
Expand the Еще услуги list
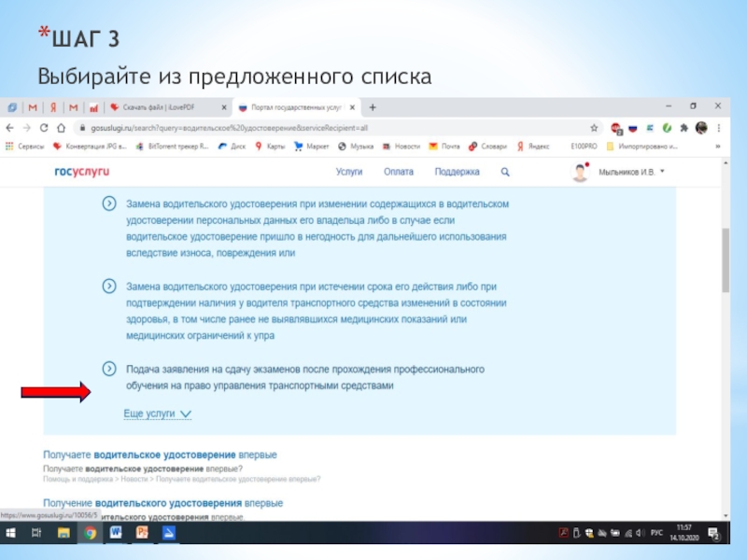click(157, 413)
